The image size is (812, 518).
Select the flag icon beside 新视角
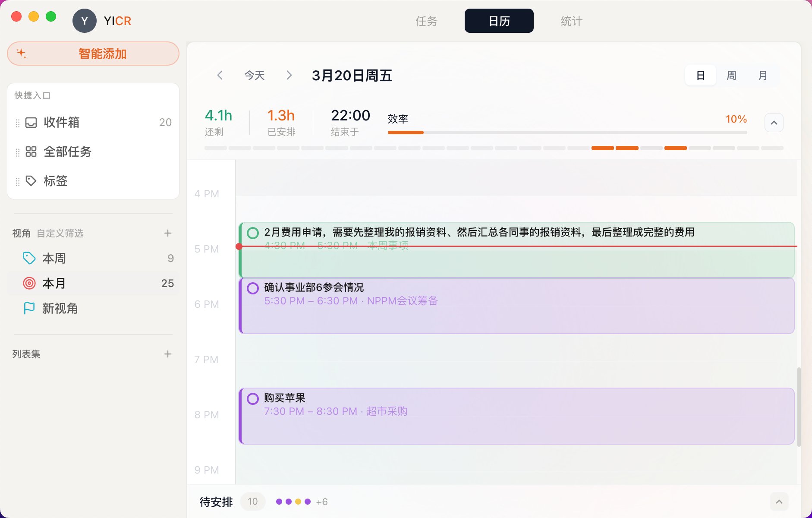click(x=28, y=308)
